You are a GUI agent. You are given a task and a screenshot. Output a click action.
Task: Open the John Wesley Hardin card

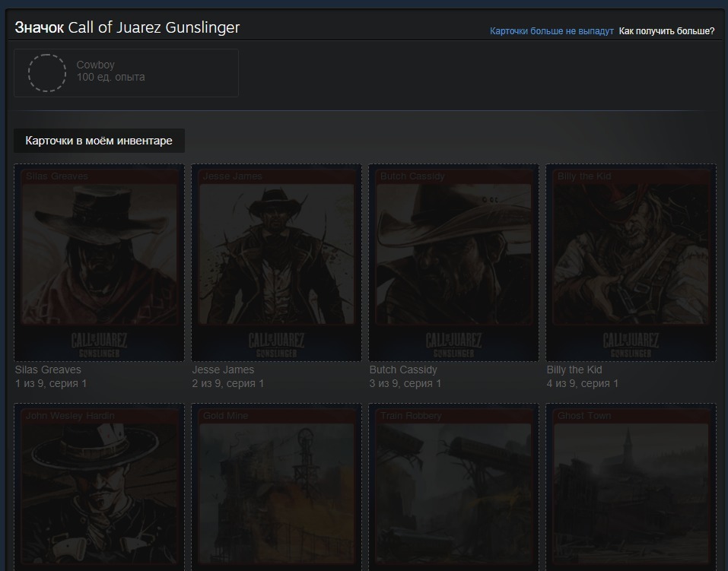pyautogui.click(x=100, y=487)
